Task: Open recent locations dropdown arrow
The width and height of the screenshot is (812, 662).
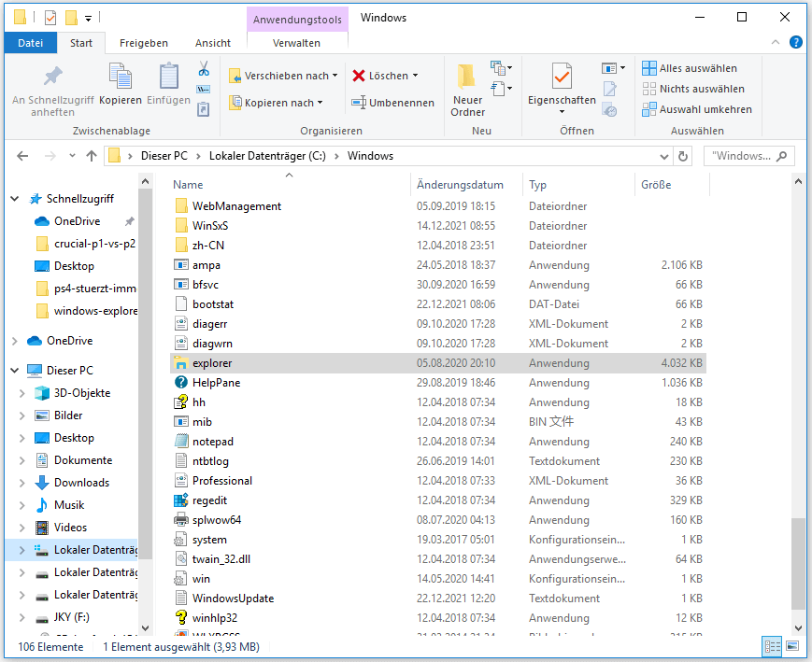Action: pyautogui.click(x=72, y=156)
